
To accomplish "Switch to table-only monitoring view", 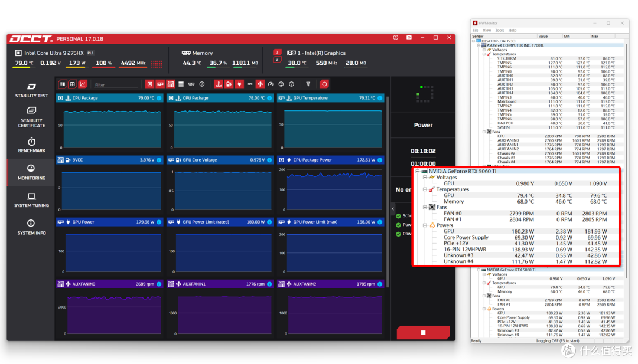I will [73, 84].
